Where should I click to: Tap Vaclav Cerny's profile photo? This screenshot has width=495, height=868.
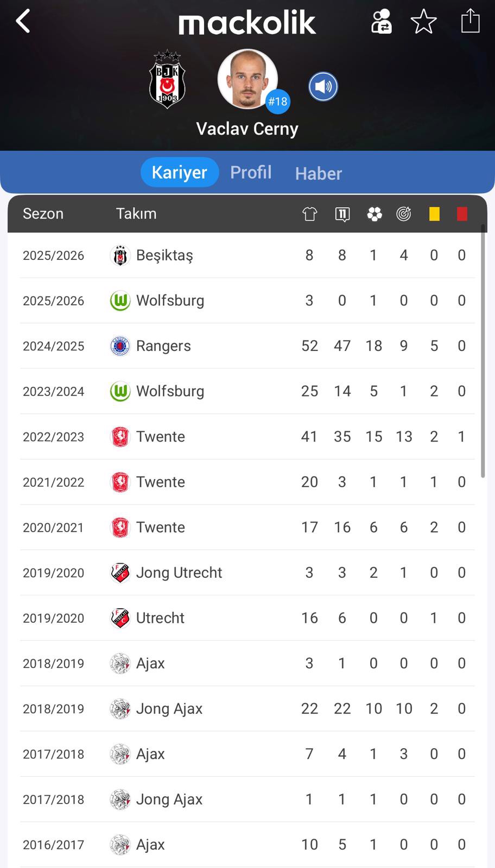247,79
